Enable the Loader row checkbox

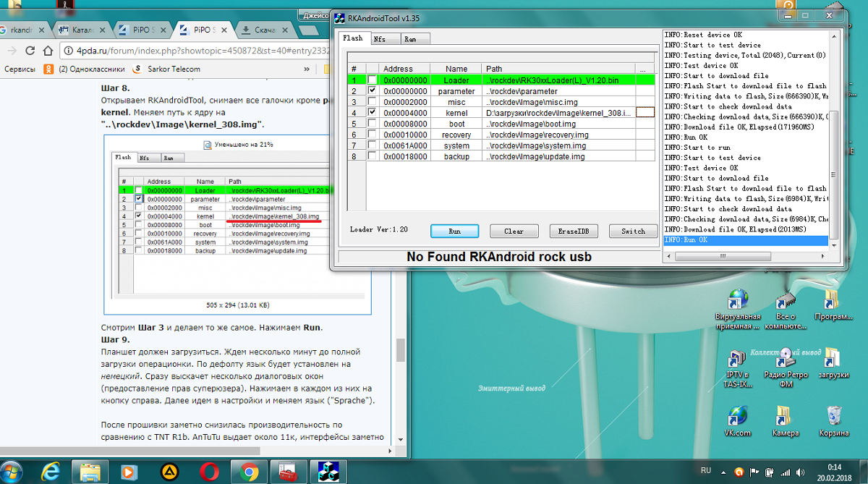pos(372,80)
